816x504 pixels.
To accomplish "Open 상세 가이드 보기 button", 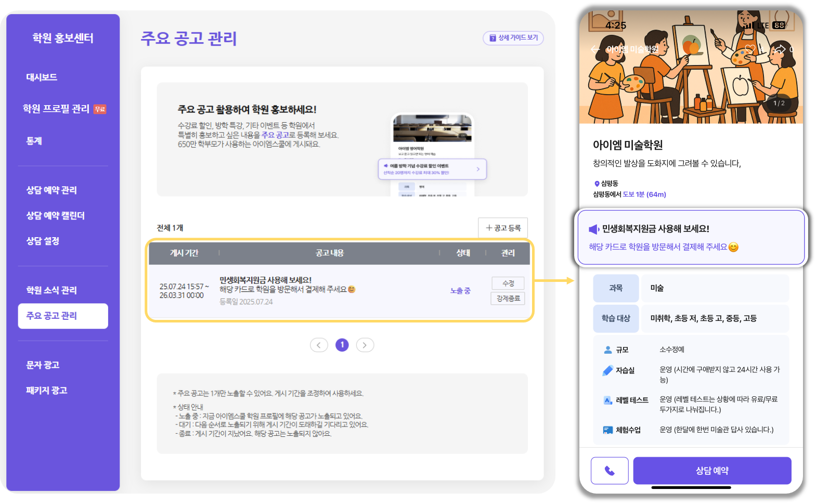I will 513,38.
